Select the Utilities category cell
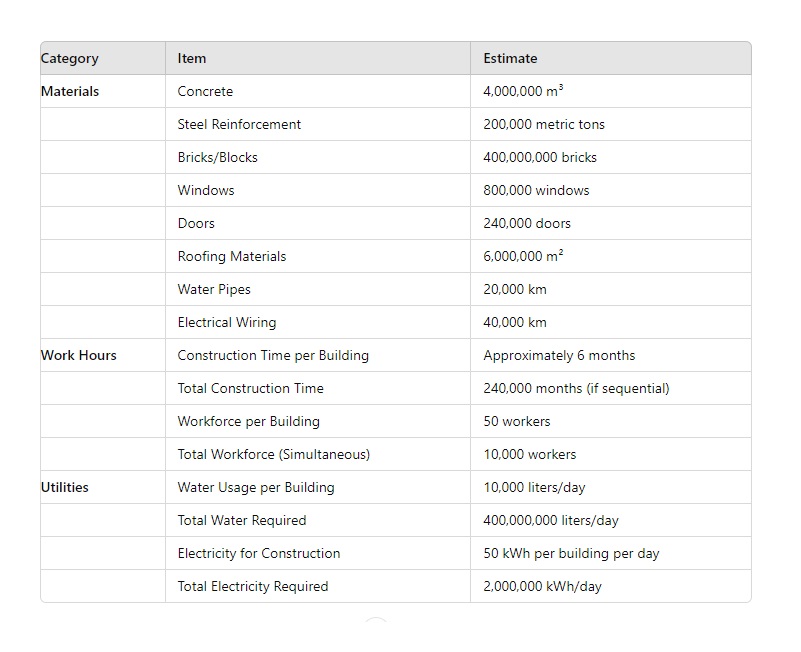This screenshot has width=801, height=652. tap(65, 487)
